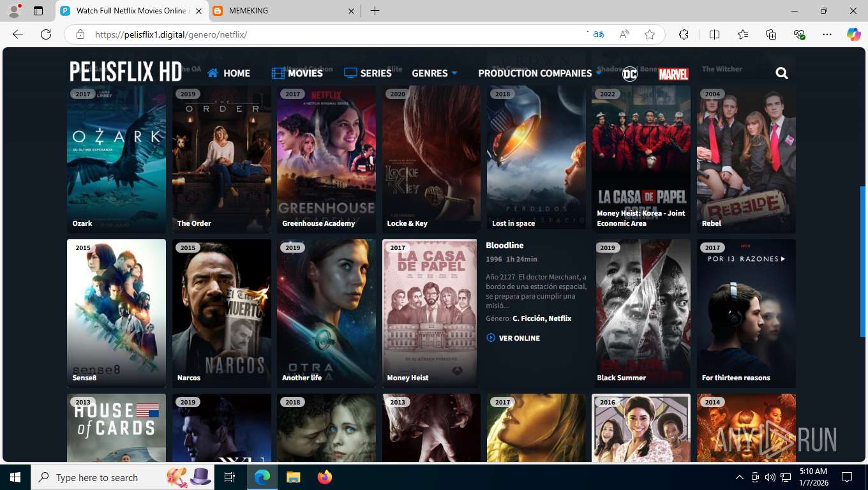Screen dimensions: 868x490
Task: Open For thirteen reasons poster
Action: pos(746,313)
